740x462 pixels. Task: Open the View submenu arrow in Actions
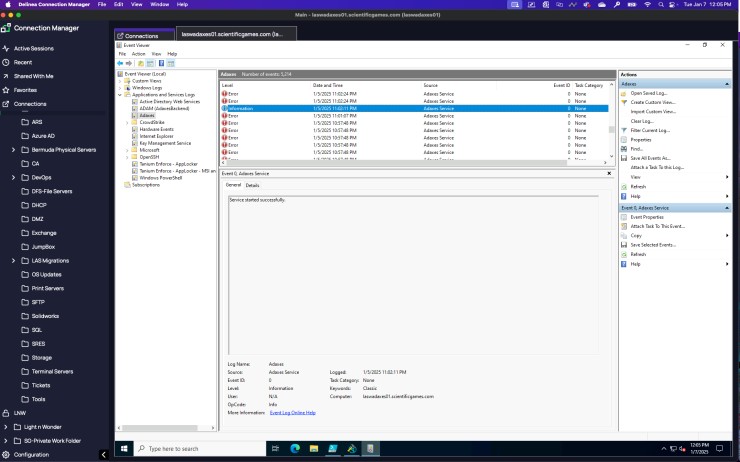[x=727, y=177]
